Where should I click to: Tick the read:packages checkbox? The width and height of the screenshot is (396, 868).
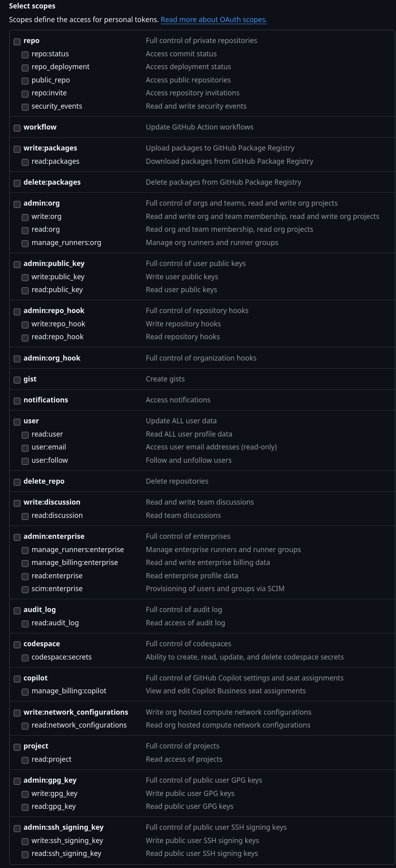pyautogui.click(x=25, y=162)
